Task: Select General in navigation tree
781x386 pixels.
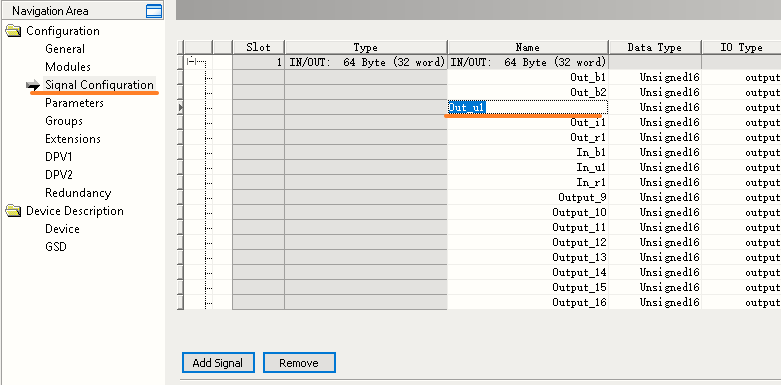Action: (65, 49)
